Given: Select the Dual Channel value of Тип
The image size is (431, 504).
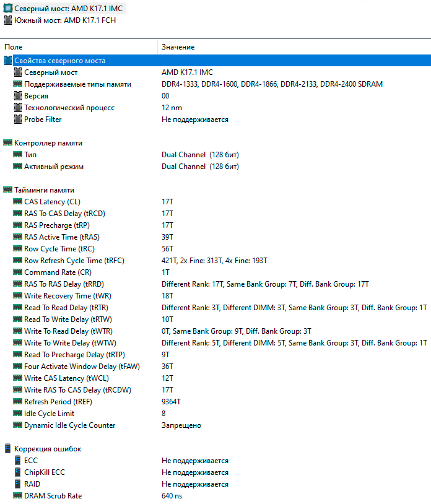Looking at the screenshot, I should pos(200,155).
